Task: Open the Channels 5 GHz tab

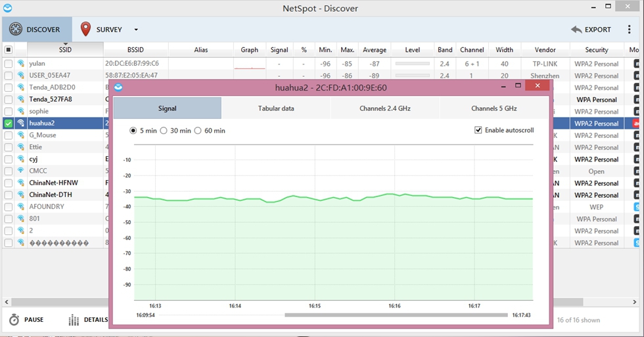Action: [x=494, y=108]
